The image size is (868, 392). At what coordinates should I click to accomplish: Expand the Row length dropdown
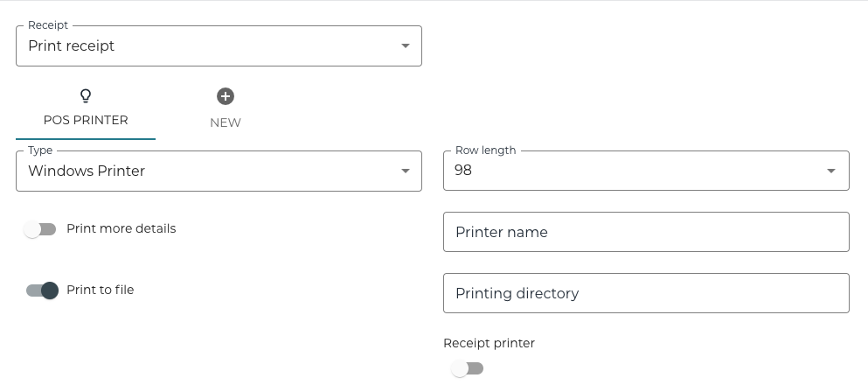(645, 171)
